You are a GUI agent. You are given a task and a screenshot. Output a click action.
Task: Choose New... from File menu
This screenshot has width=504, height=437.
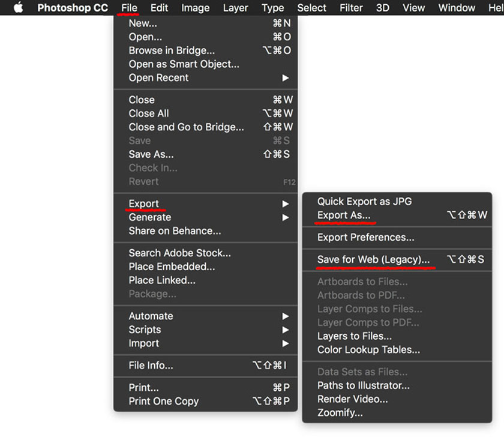pyautogui.click(x=206, y=23)
